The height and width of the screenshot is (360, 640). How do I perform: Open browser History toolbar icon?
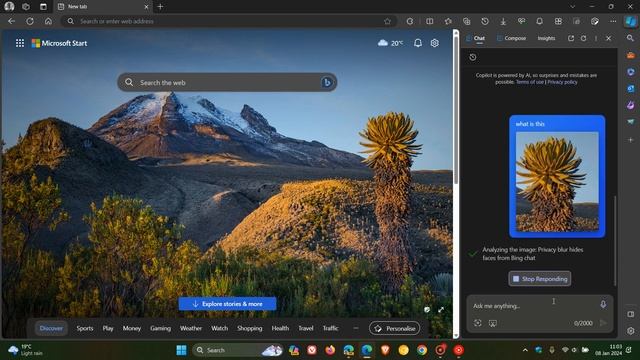[x=485, y=21]
